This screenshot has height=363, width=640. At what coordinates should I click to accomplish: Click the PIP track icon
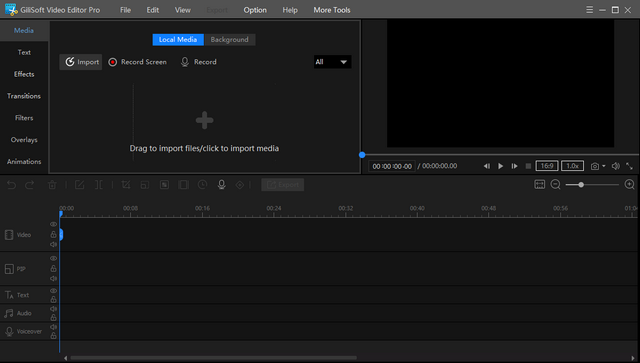(x=9, y=269)
